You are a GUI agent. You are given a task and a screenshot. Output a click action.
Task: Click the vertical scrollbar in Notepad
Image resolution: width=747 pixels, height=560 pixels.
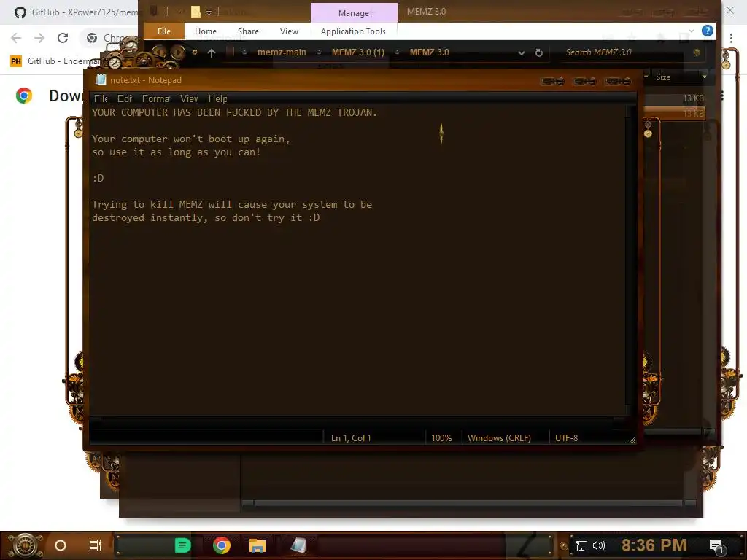(630, 260)
